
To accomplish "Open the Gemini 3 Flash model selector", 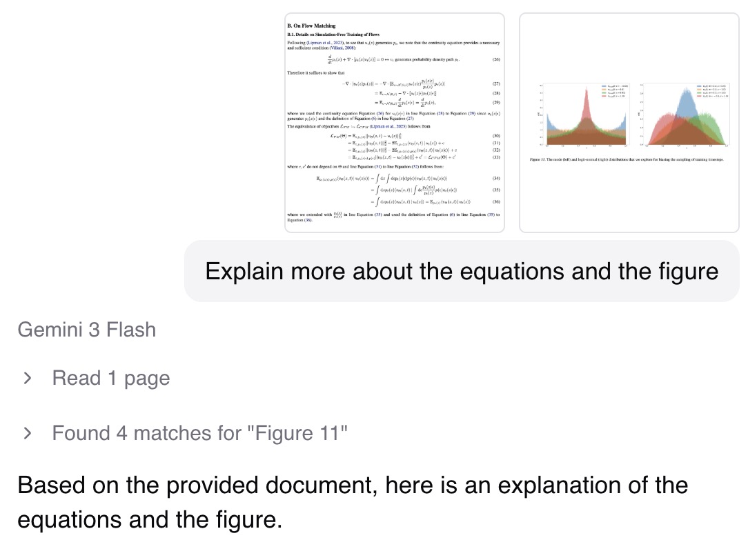I will tap(86, 330).
